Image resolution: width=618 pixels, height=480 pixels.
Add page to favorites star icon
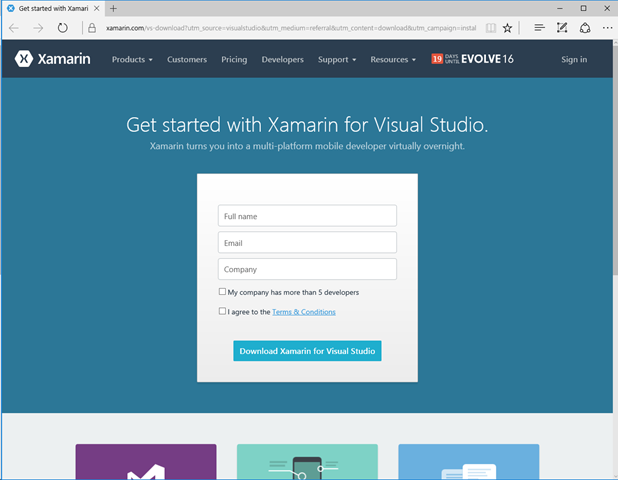coord(508,28)
